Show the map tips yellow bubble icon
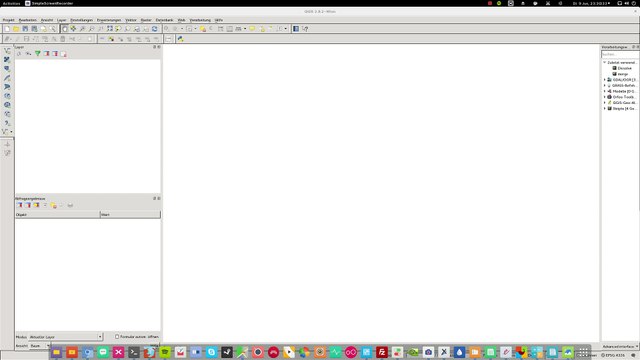This screenshot has height=360, width=640. click(252, 29)
